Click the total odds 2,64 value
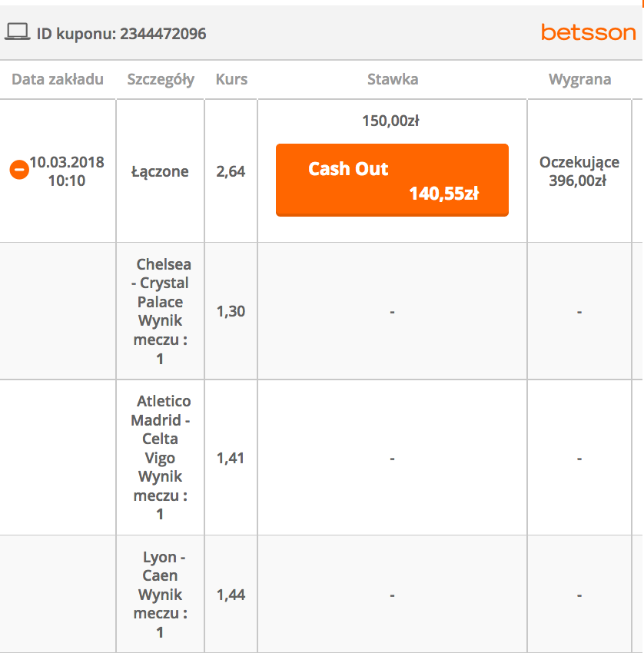The width and height of the screenshot is (644, 653). click(x=231, y=171)
